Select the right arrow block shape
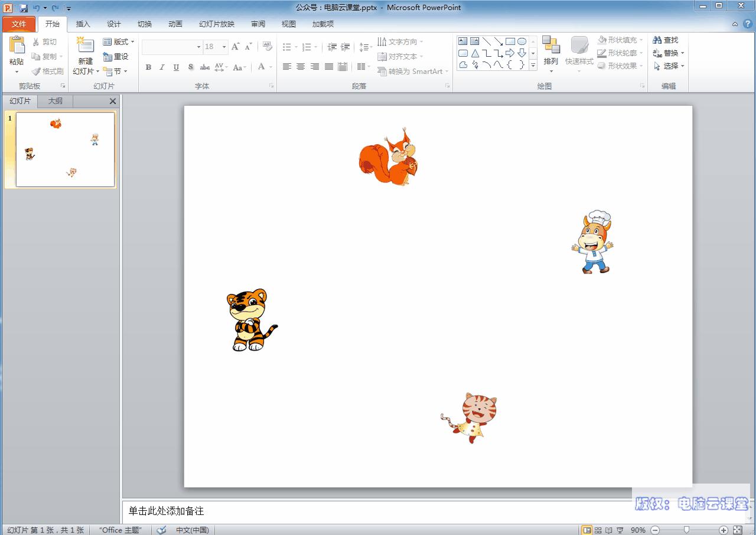Screen dimensions: 756x535 (510, 53)
